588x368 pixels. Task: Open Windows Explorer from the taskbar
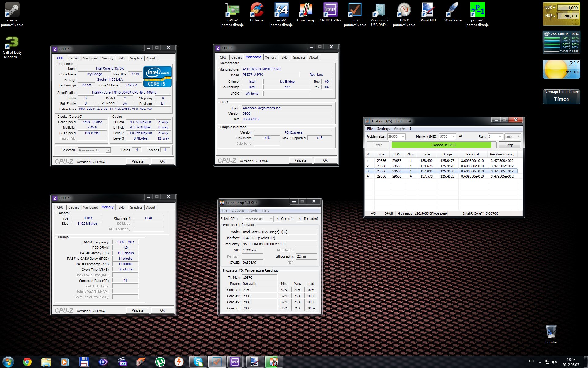(46, 362)
